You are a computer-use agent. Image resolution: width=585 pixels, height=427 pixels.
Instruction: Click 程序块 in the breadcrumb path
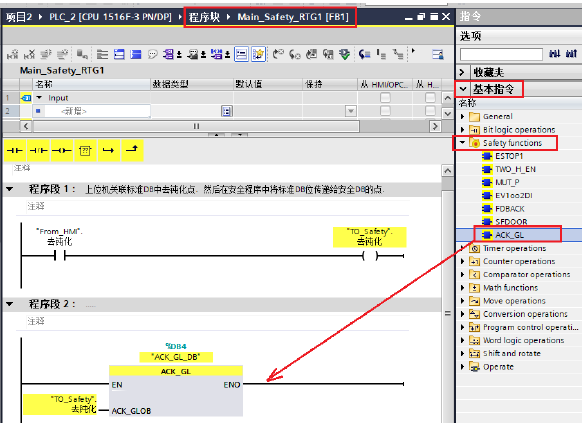pyautogui.click(x=204, y=17)
